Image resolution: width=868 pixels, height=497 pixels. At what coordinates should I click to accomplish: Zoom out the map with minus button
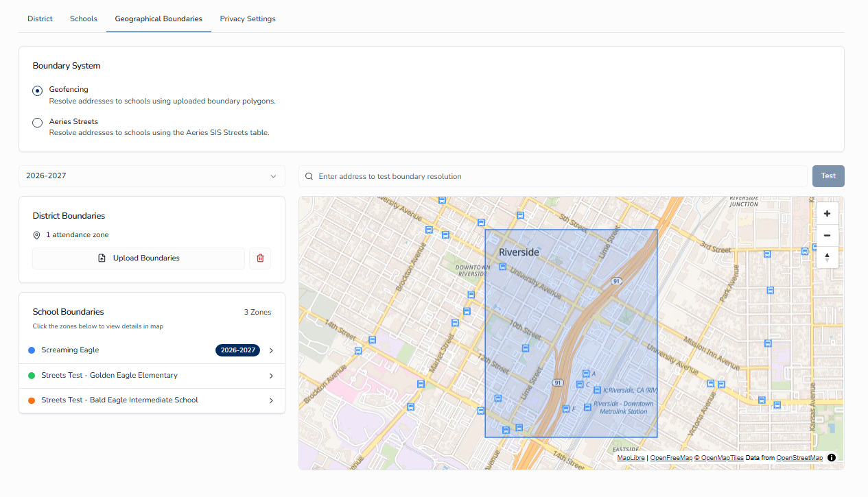827,235
